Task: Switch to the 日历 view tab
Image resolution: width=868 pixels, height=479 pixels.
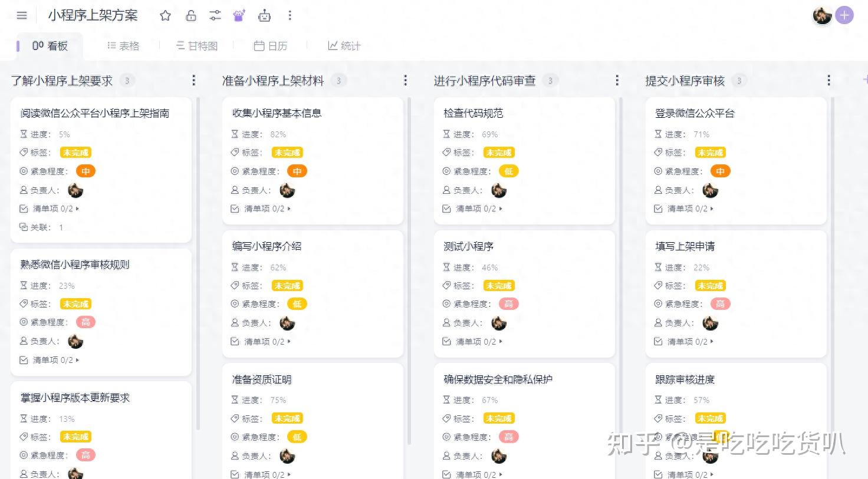Action: click(270, 46)
